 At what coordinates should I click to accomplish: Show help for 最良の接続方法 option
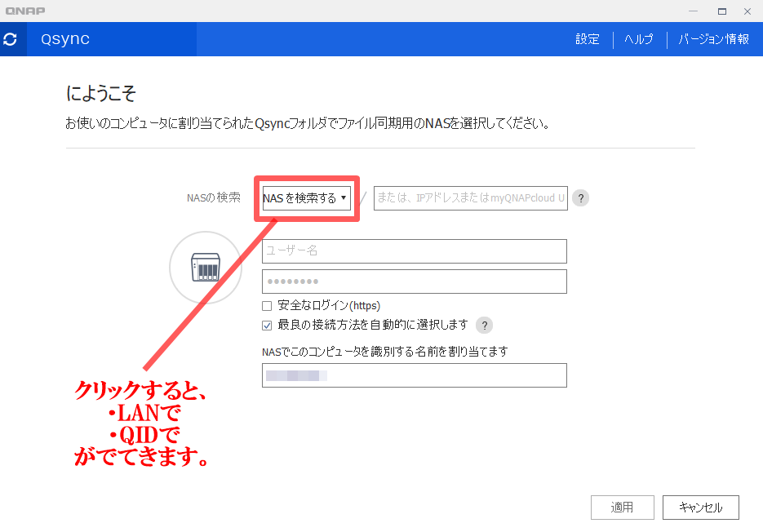click(x=484, y=325)
